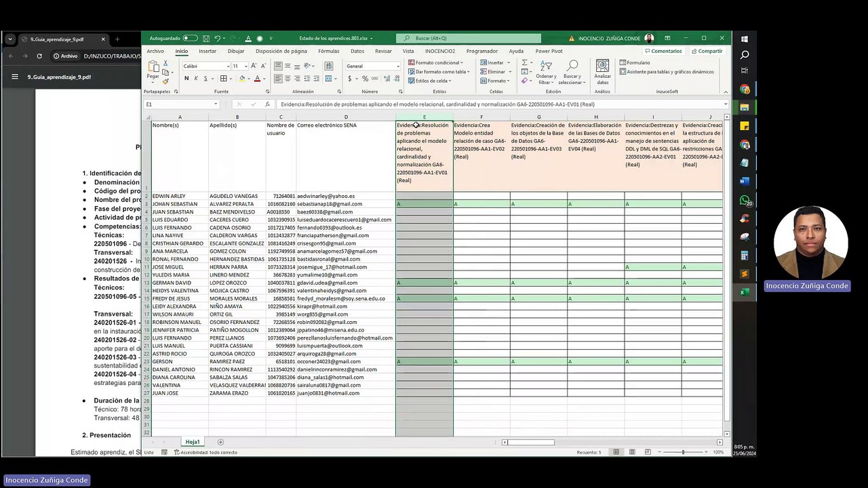Switch to the Datos ribbon tab
Viewport: 868px width, 488px height.
(x=357, y=51)
